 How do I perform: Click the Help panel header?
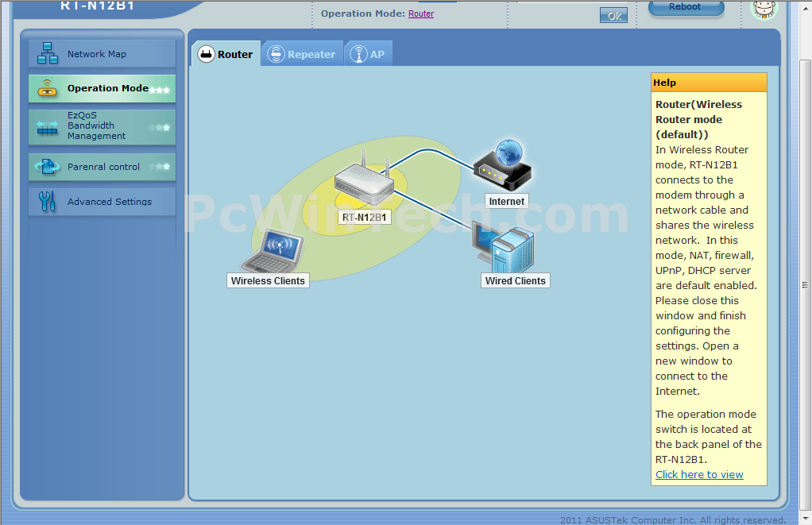coord(709,83)
